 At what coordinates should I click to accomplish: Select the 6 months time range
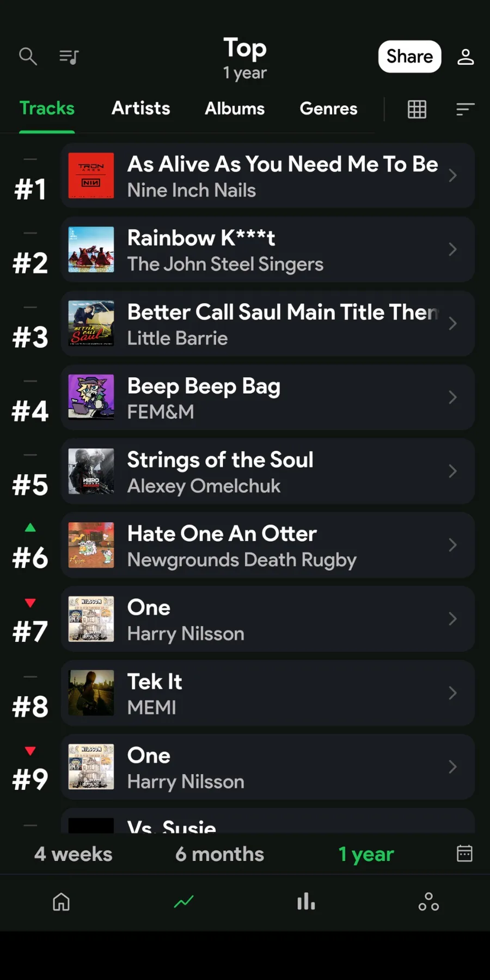[219, 854]
